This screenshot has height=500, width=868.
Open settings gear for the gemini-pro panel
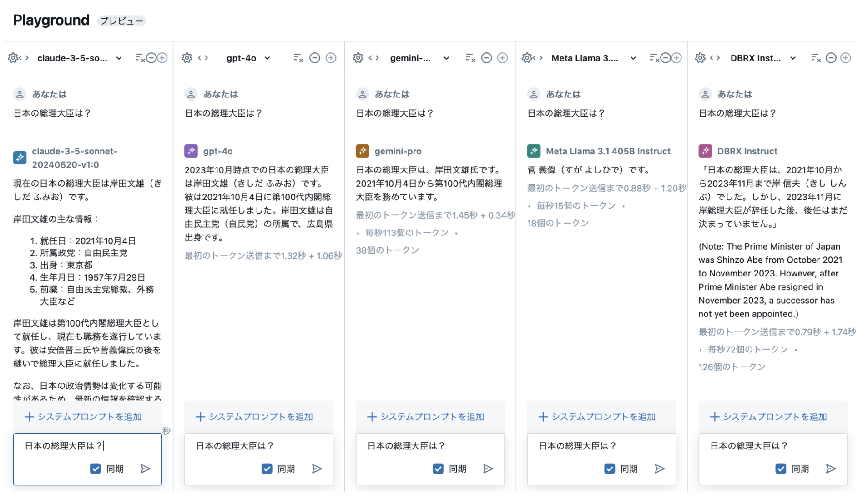pyautogui.click(x=358, y=58)
